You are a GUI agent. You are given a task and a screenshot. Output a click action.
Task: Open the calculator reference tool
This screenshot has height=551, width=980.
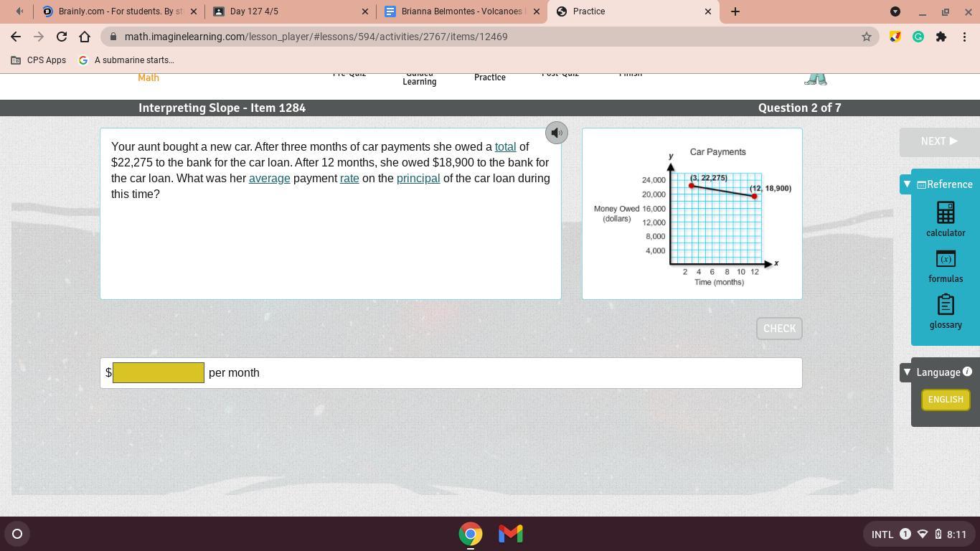946,219
